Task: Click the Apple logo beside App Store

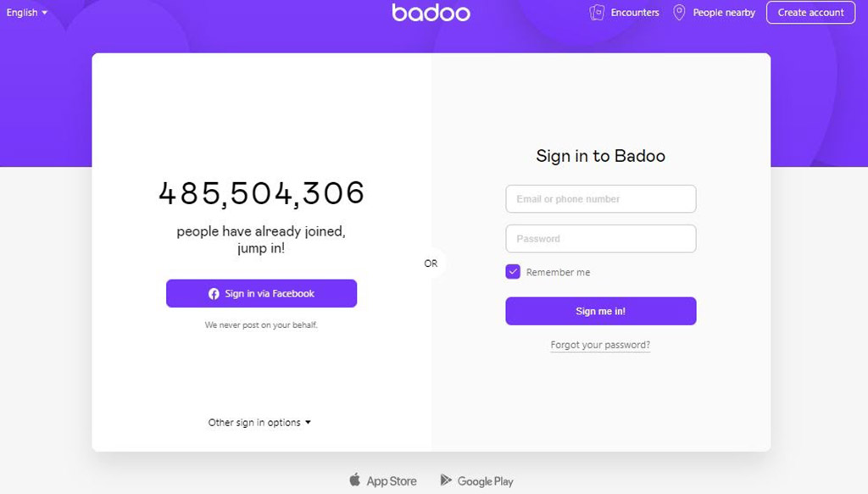Action: coord(355,480)
